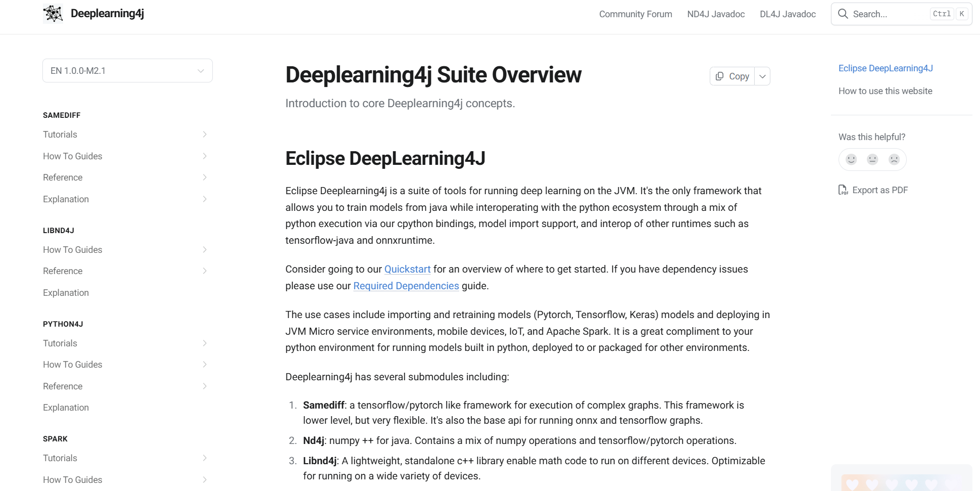Image resolution: width=980 pixels, height=491 pixels.
Task: Expand Samediff How To Guides chevron
Action: coord(205,156)
